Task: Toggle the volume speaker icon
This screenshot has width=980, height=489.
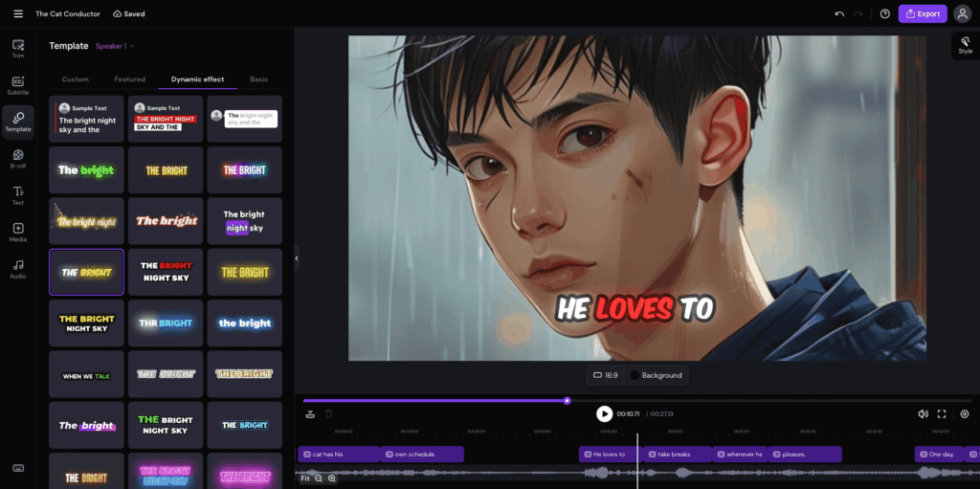Action: (x=923, y=414)
